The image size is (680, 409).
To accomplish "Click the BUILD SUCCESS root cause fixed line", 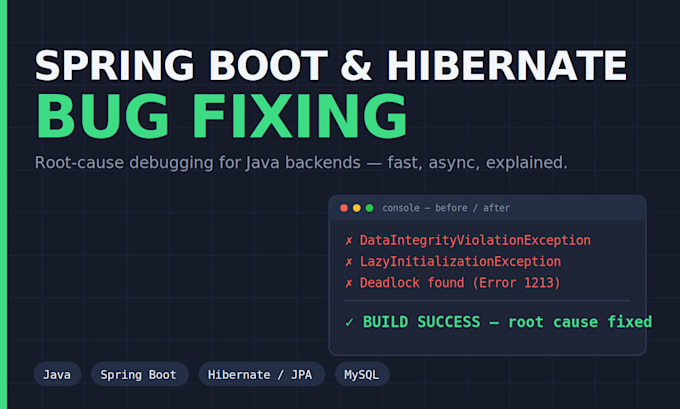I will (498, 322).
